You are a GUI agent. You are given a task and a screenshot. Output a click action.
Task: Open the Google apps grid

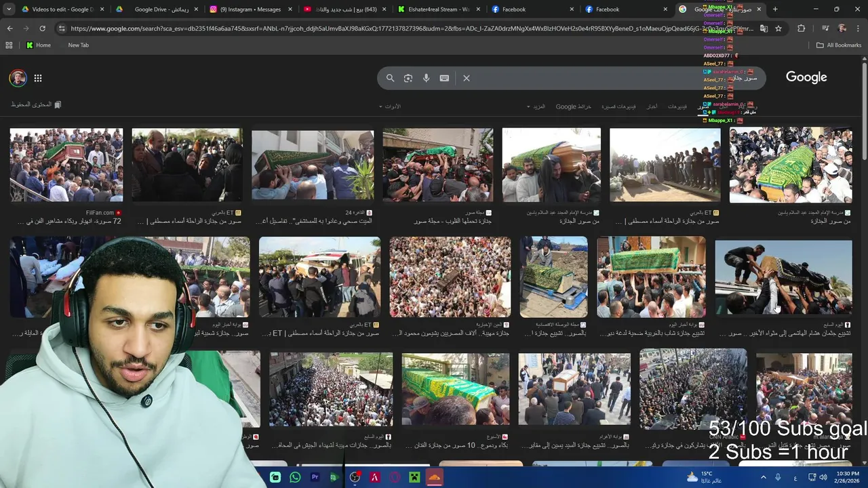click(38, 78)
